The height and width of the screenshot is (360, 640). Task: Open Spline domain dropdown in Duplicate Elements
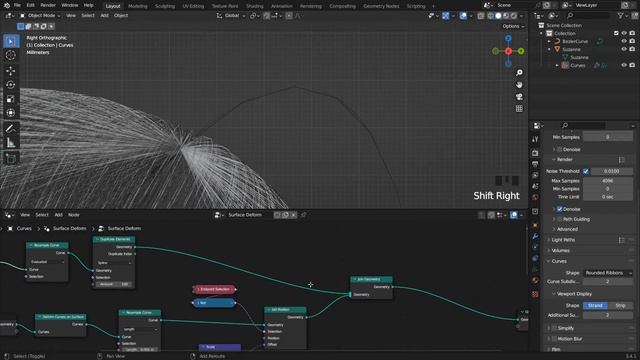click(x=114, y=263)
